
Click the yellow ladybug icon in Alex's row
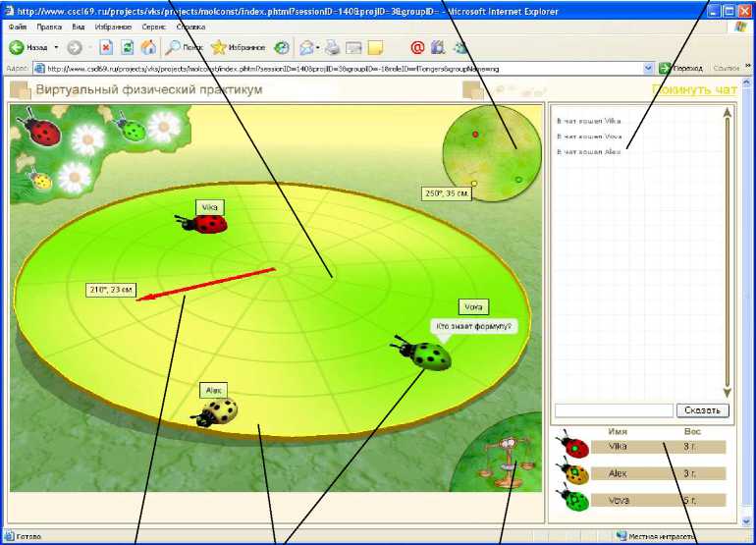coord(572,472)
